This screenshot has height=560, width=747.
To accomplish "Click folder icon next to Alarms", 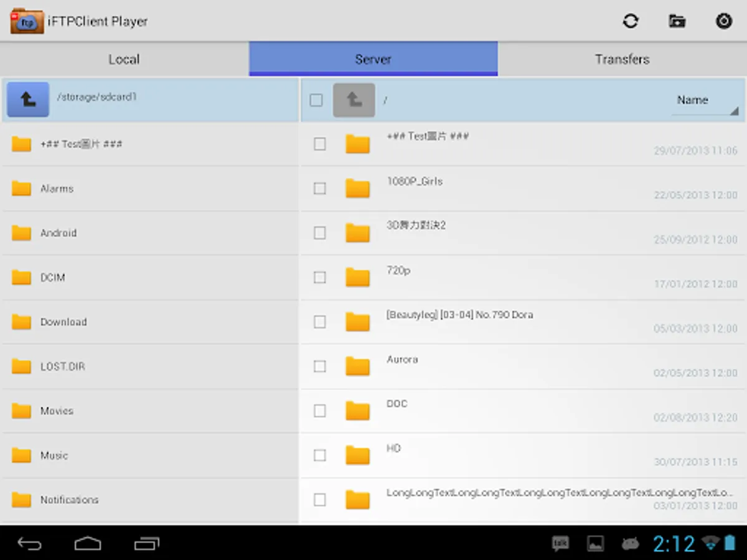I will [21, 189].
